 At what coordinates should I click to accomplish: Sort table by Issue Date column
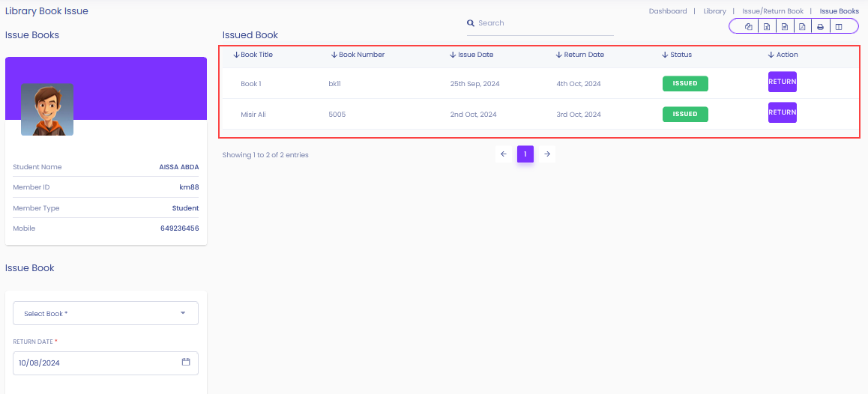(x=471, y=54)
